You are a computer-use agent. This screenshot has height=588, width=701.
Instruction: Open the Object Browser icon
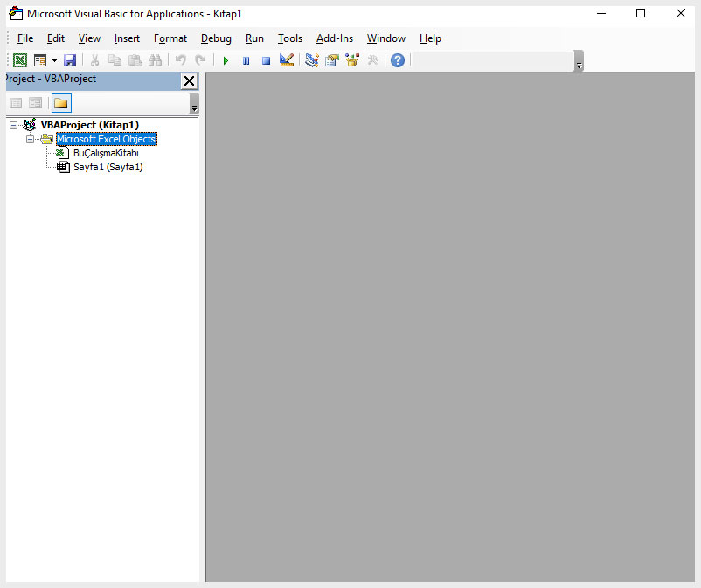pos(352,60)
